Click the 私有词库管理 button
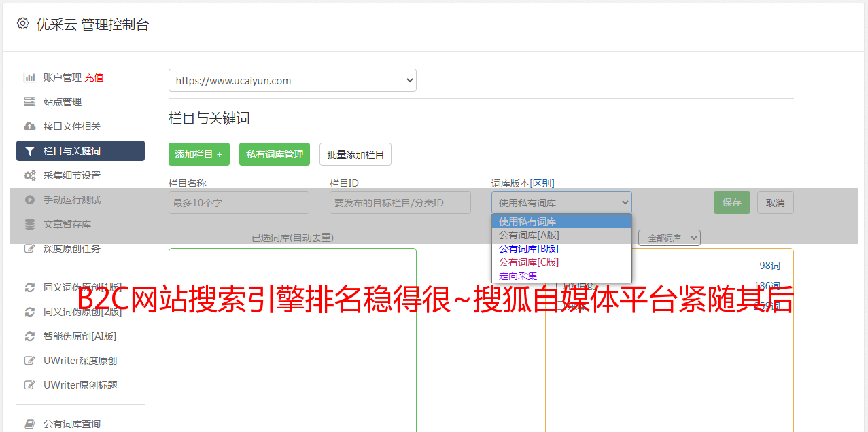Screen dimensions: 868x432 point(275,154)
